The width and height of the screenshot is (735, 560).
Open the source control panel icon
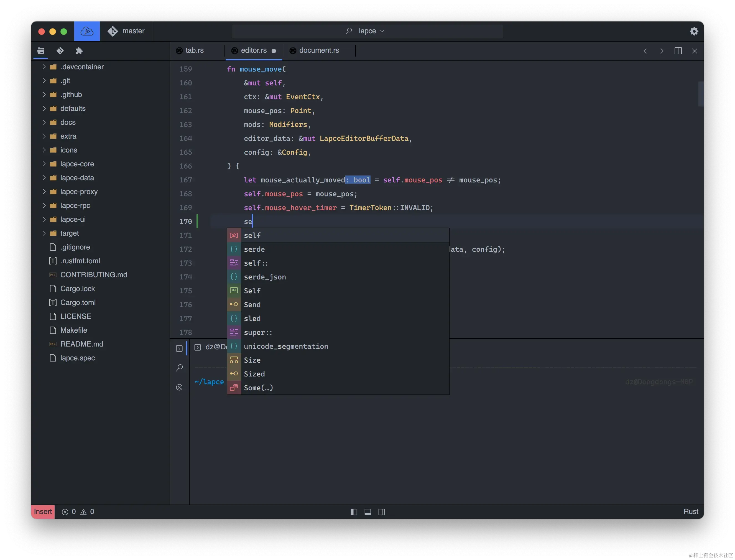tap(60, 51)
